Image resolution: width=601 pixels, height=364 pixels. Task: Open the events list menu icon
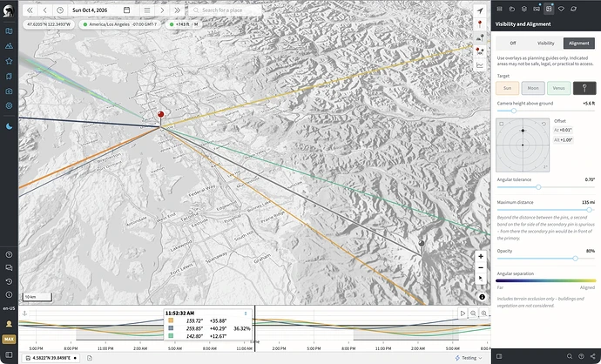pyautogui.click(x=147, y=10)
